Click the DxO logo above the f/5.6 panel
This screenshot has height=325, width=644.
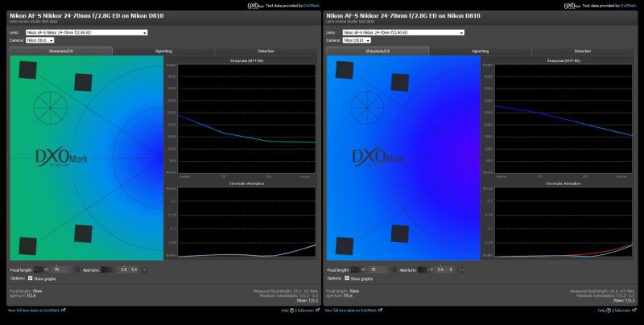click(x=572, y=6)
